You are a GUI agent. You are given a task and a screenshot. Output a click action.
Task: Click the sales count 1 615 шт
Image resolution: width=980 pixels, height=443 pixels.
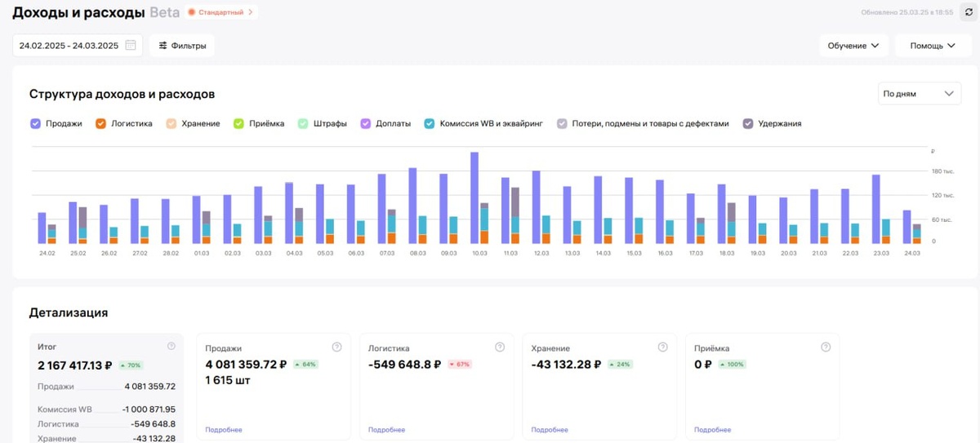click(229, 380)
